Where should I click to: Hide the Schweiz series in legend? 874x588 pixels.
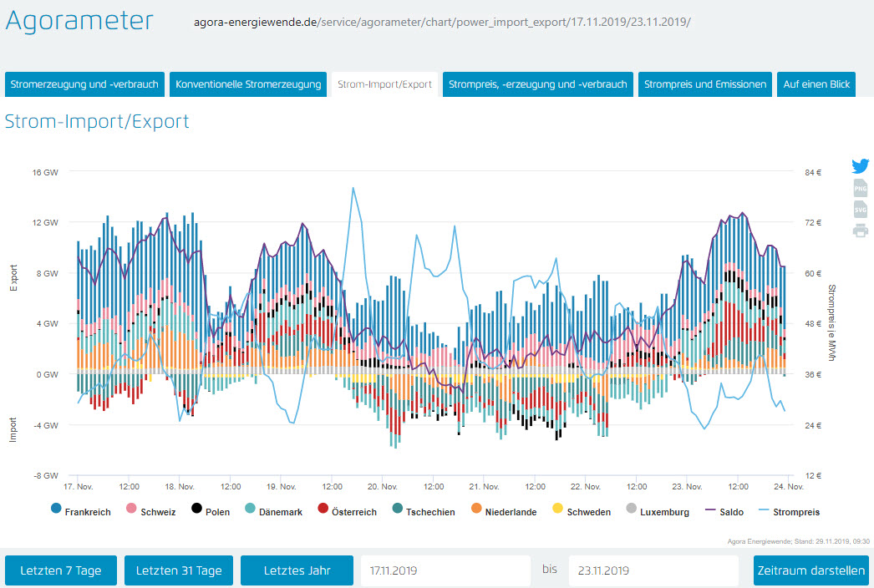(151, 512)
